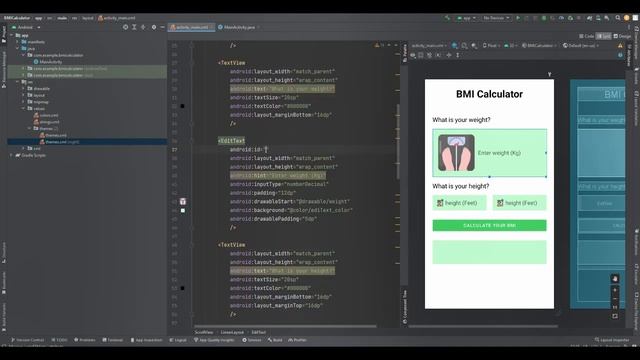Viewport: 640px width, 360px height.
Task: Open the Build tool window tab
Action: coord(275,340)
